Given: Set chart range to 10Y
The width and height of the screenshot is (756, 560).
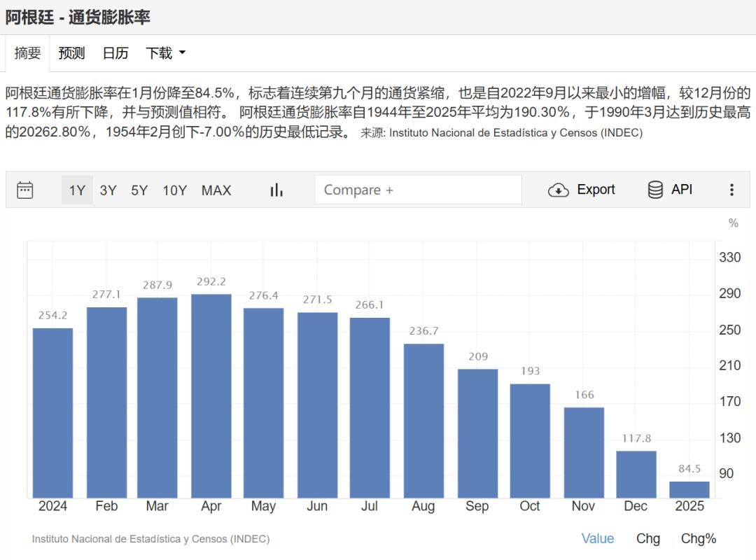Looking at the screenshot, I should (174, 190).
